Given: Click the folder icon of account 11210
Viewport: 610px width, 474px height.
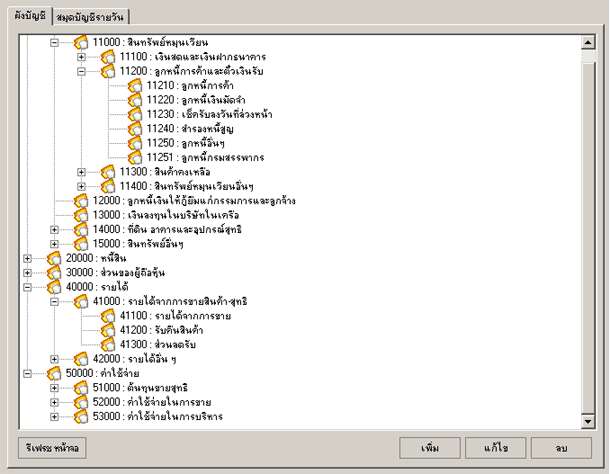Looking at the screenshot, I should tap(136, 86).
